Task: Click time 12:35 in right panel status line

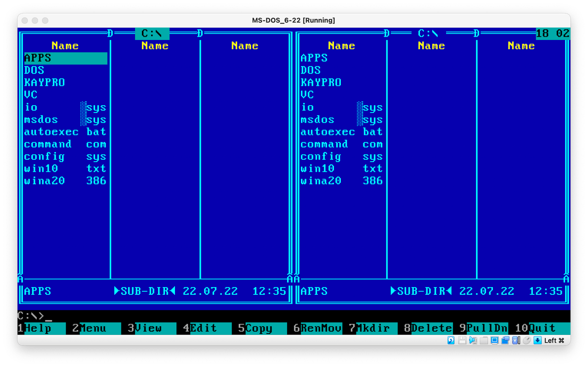Action: click(546, 291)
